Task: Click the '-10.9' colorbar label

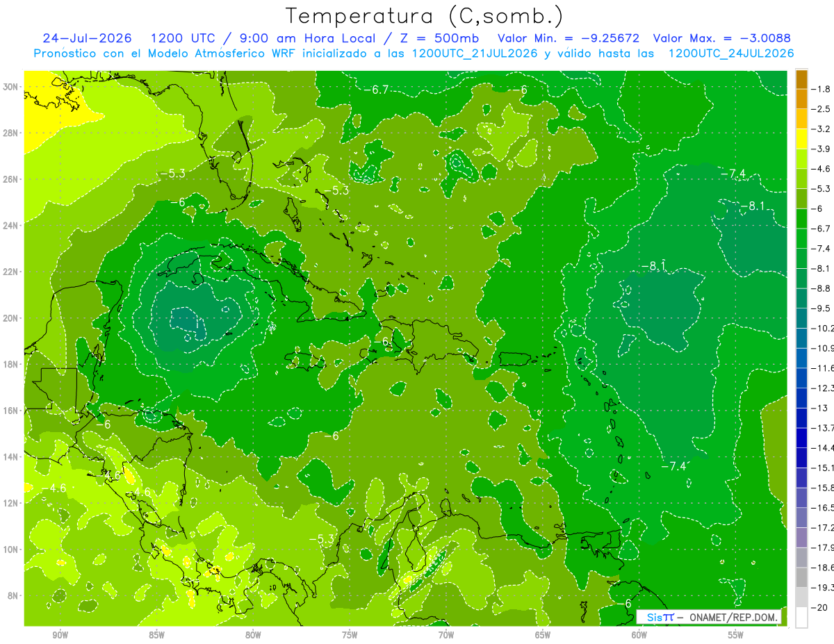Action: click(823, 348)
